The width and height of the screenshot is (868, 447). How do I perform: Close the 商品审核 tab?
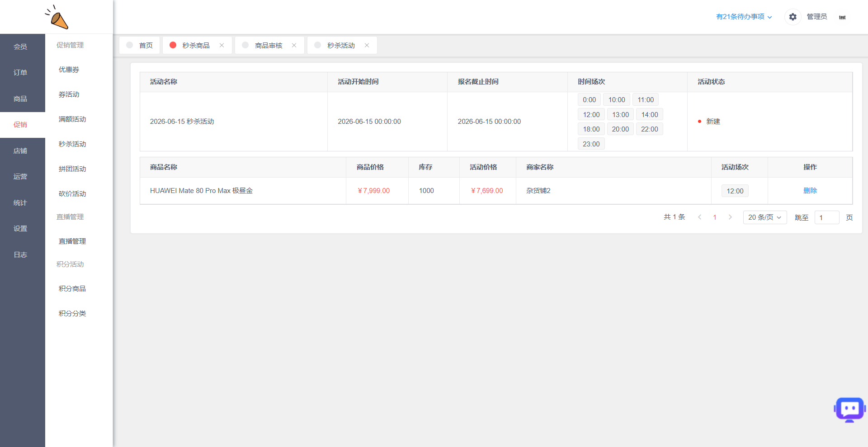(x=294, y=45)
